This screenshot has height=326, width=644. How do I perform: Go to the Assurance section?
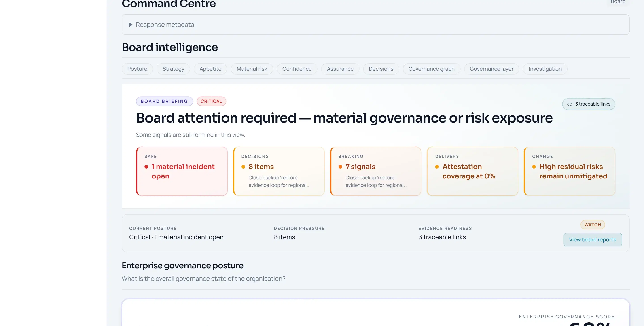(340, 69)
